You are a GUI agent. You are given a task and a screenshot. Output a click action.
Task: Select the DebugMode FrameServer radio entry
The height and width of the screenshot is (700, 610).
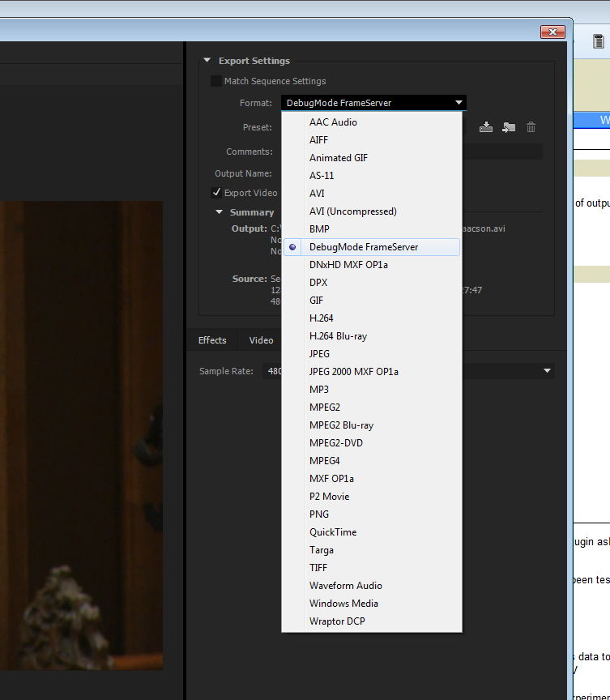tap(372, 247)
